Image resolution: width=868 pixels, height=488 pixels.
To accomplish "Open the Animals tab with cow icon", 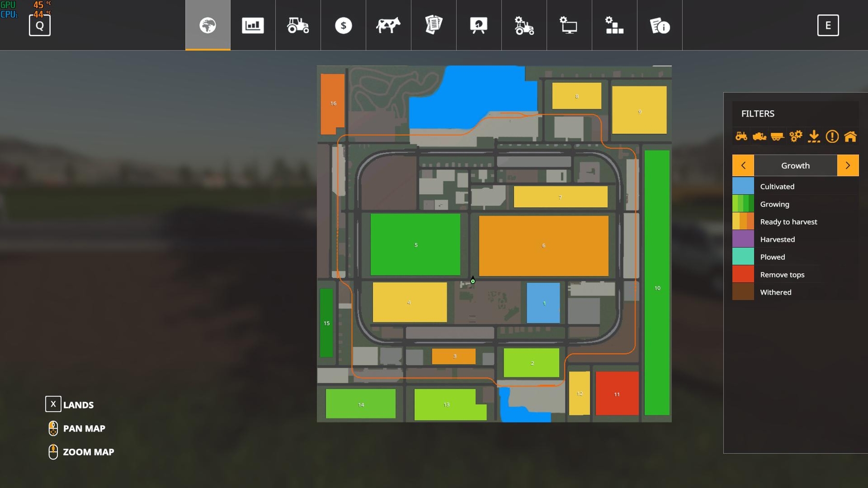I will pyautogui.click(x=388, y=25).
